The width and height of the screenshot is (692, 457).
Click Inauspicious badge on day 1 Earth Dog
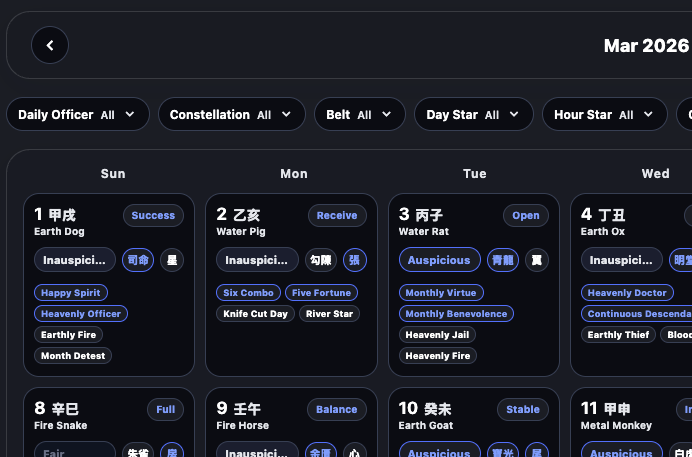coord(75,260)
